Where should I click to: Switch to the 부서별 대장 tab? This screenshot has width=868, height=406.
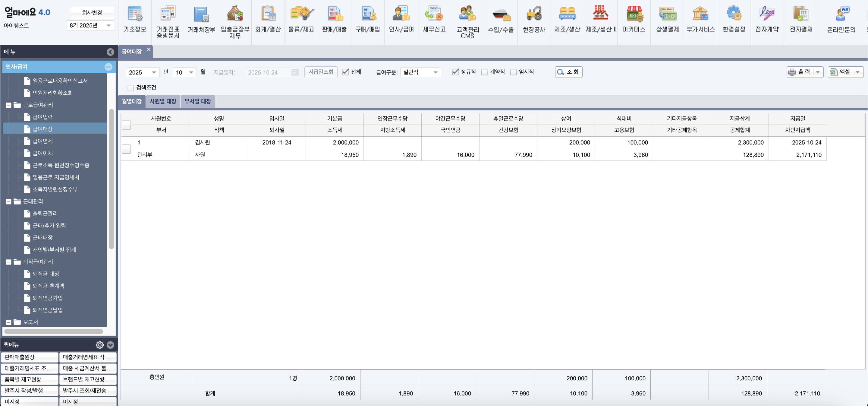coord(197,101)
